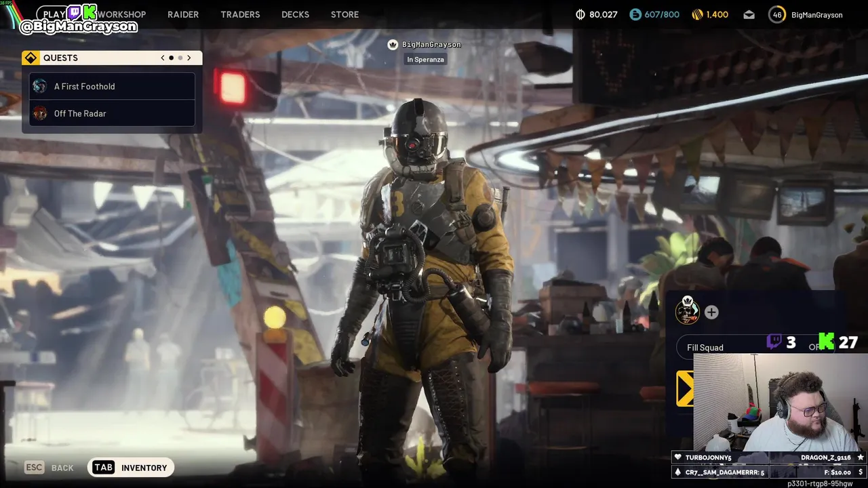Add a squad member with the plus icon
The image size is (868, 488).
[711, 312]
